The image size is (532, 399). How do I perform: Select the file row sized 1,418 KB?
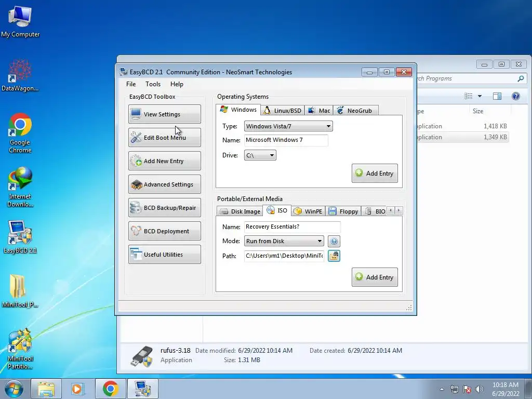pos(463,126)
